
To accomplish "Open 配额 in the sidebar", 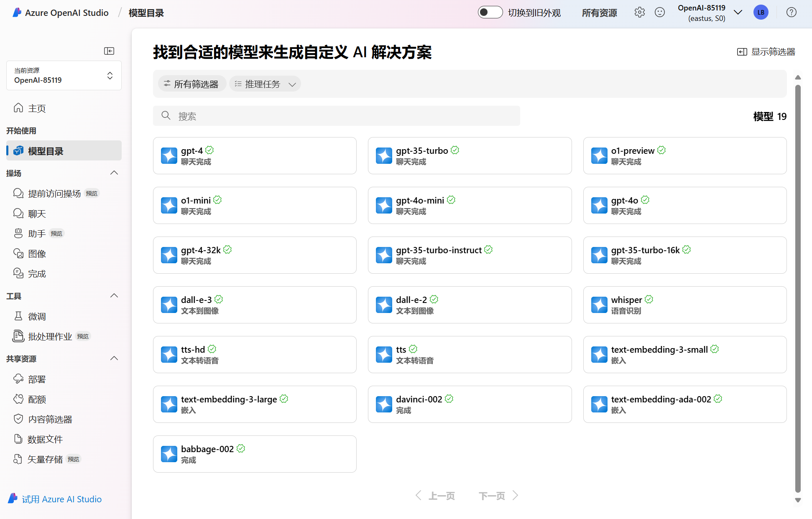I will [64, 399].
